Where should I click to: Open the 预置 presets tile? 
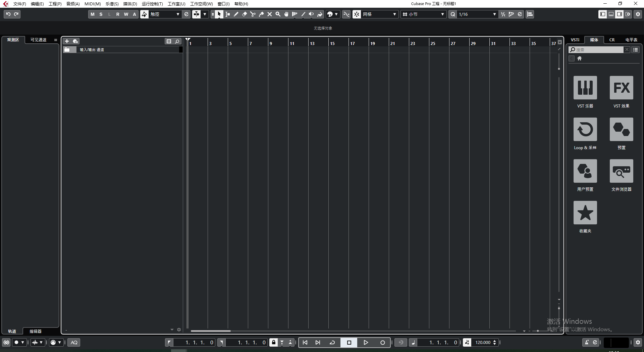(622, 129)
